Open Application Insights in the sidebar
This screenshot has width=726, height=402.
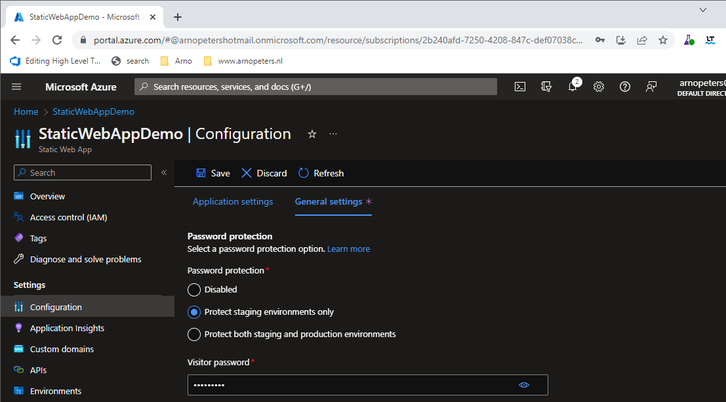click(67, 328)
